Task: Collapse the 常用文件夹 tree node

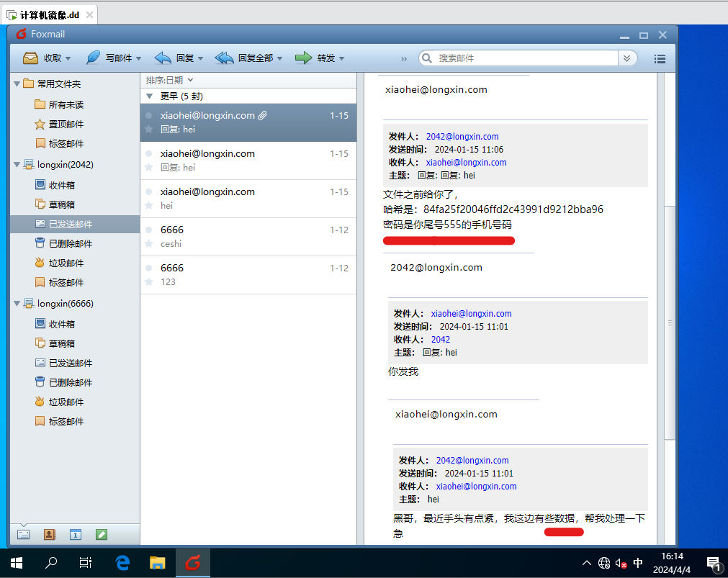Action: click(17, 84)
